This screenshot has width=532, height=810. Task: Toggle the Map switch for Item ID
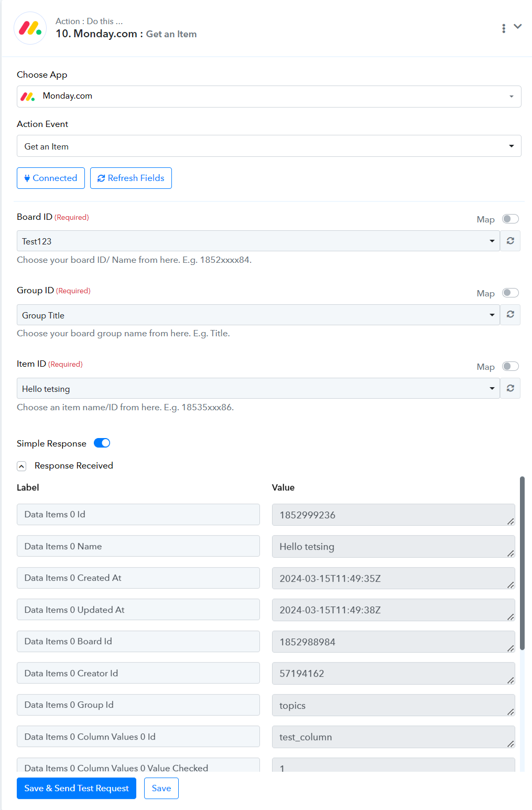(511, 366)
